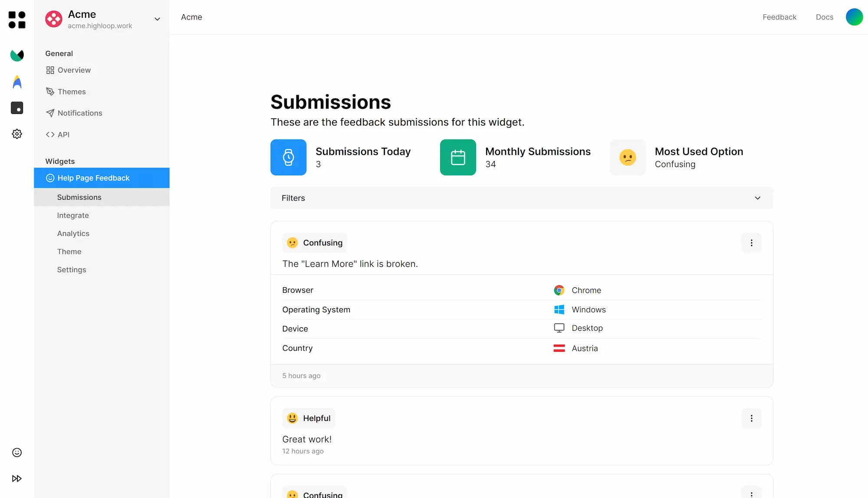868x498 pixels.
Task: Open the blue and yellow arrow app icon
Action: pyautogui.click(x=17, y=82)
